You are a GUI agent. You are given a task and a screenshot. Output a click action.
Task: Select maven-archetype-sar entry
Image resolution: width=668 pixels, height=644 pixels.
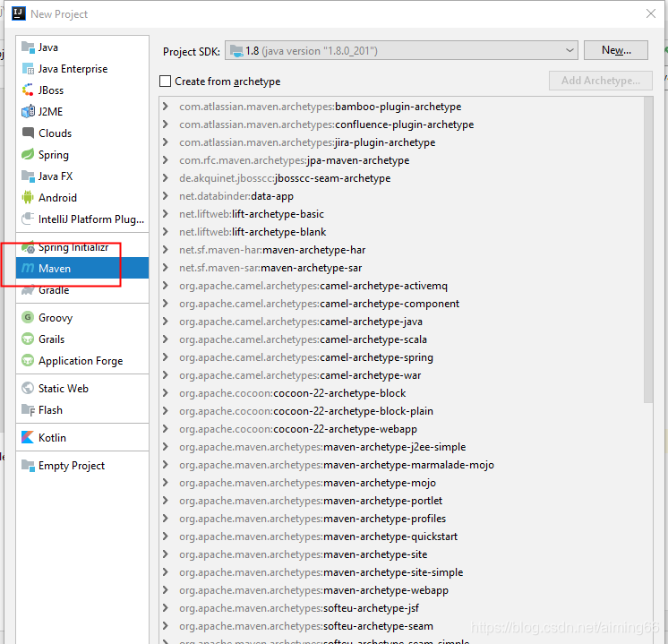point(270,268)
